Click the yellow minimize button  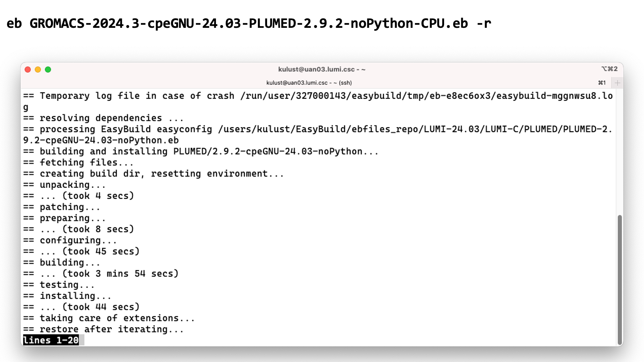[38, 69]
